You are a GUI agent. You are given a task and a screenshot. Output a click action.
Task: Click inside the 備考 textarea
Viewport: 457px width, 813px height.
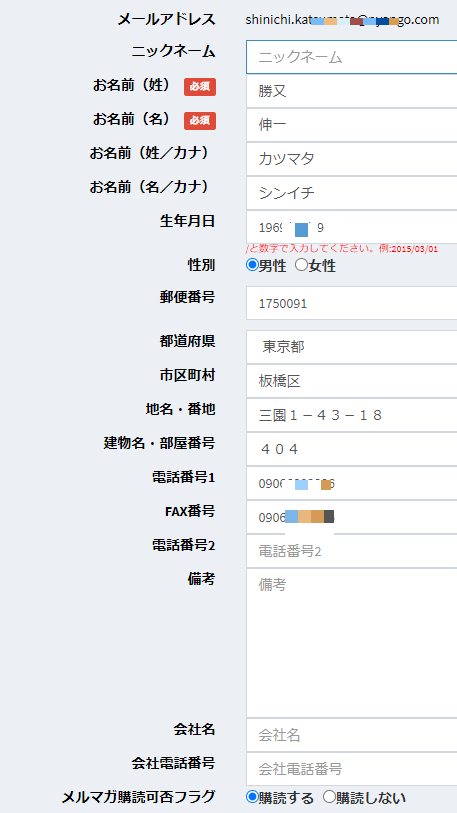352,643
